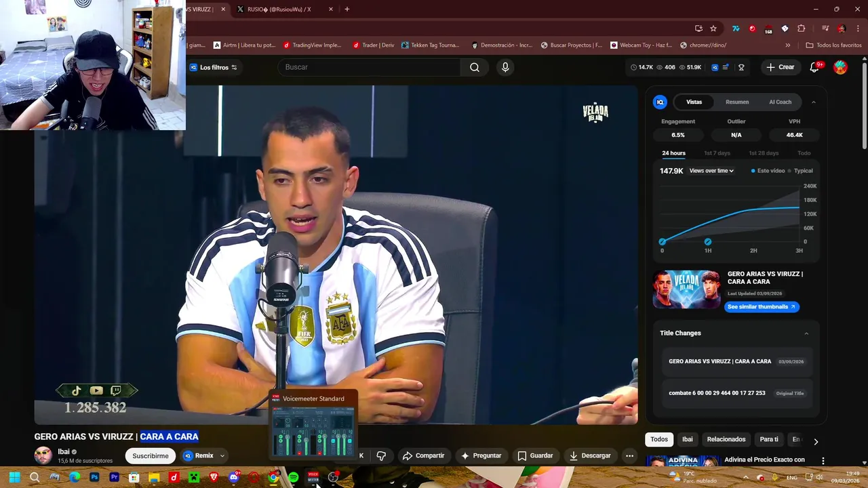Open YouTube account avatar menu
Viewport: 868px width, 488px height.
840,67
